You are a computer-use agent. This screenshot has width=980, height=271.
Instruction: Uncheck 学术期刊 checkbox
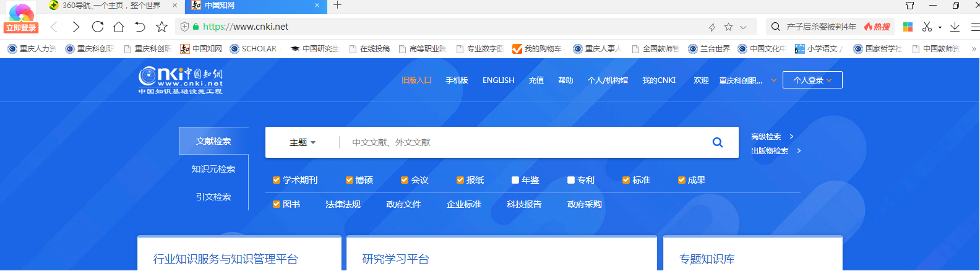(277, 180)
